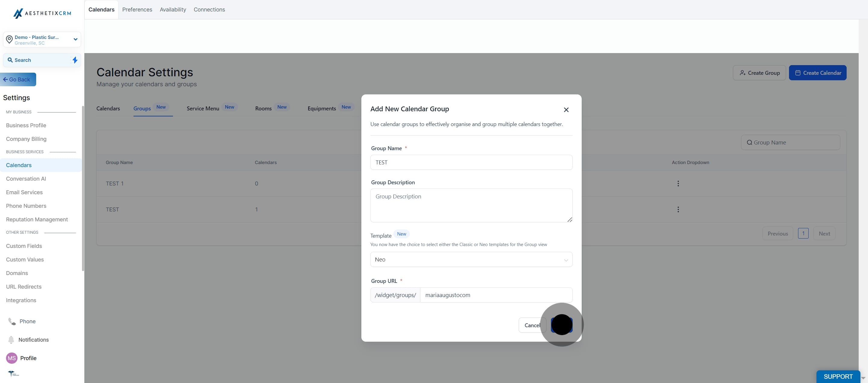Screen dimensions: 868x383
Task: Open the Template Neo dropdown
Action: click(471, 259)
